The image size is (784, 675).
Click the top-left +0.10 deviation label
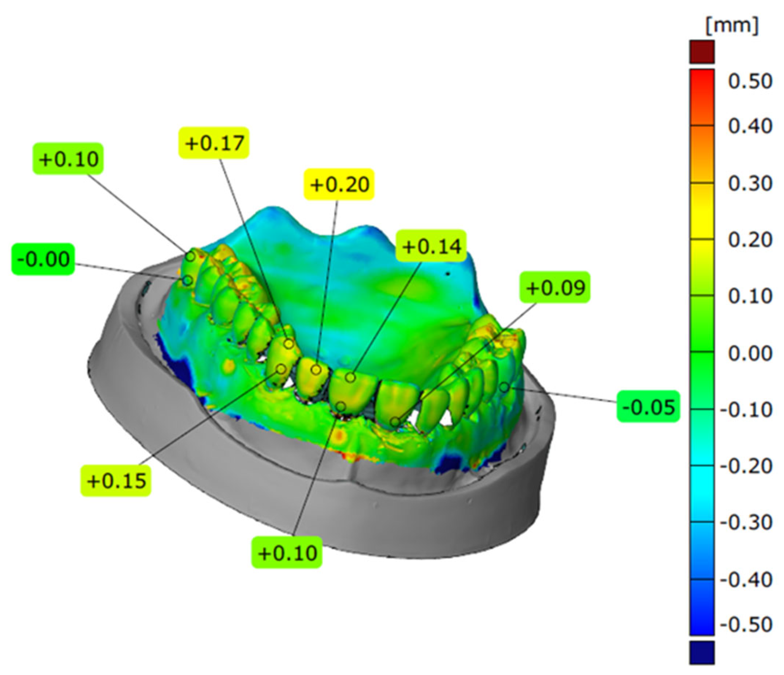coord(68,159)
